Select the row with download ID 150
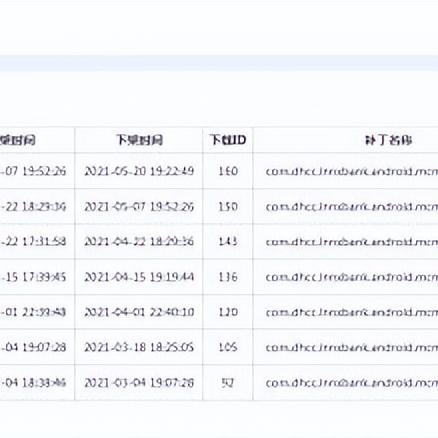The height and width of the screenshot is (438, 438). tap(219, 206)
